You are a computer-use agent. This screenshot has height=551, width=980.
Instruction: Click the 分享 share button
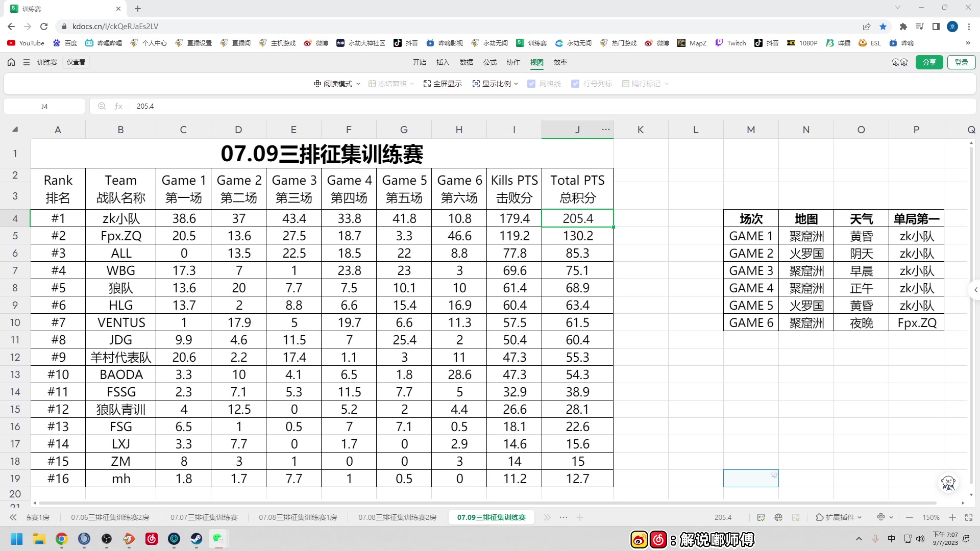click(x=929, y=62)
